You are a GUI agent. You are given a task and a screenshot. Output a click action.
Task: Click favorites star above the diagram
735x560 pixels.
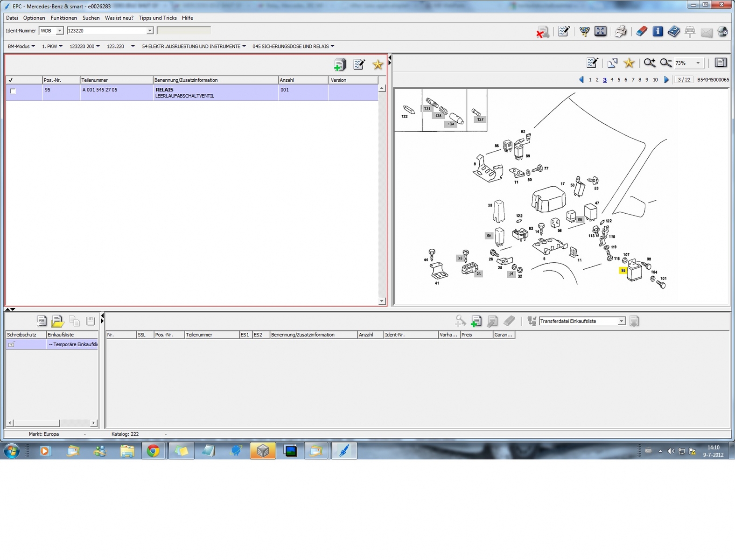point(629,63)
